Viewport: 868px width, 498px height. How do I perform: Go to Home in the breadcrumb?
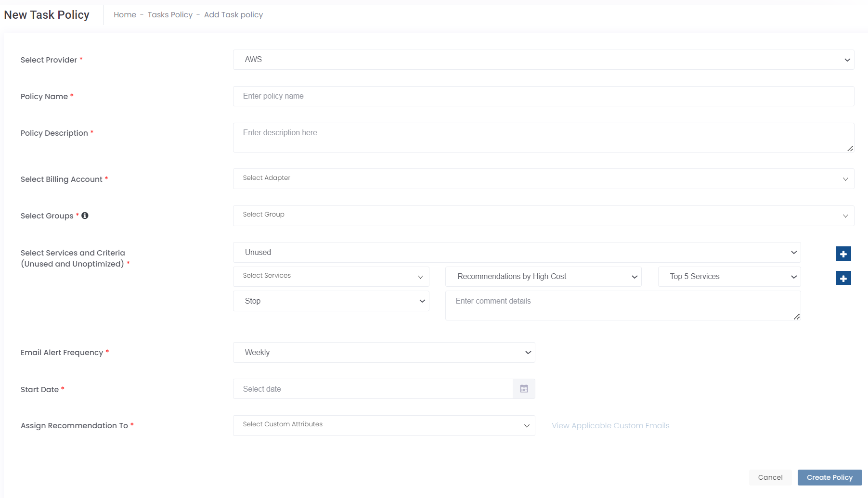(125, 15)
